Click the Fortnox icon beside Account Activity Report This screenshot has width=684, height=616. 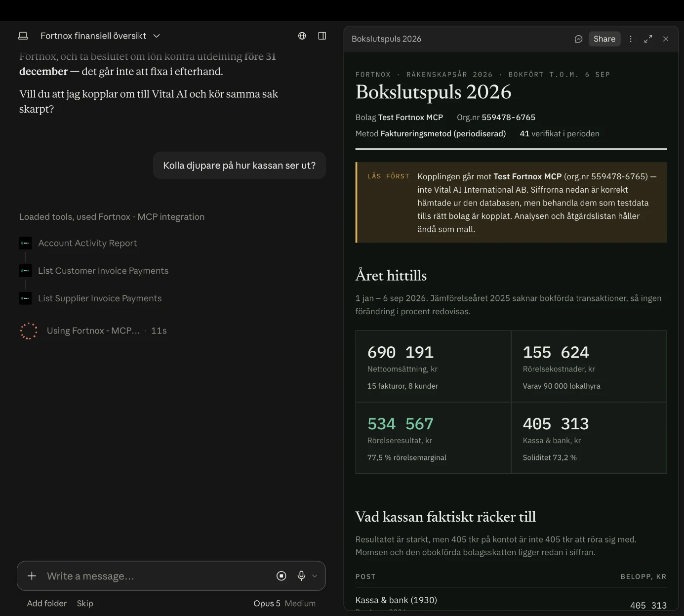[26, 243]
